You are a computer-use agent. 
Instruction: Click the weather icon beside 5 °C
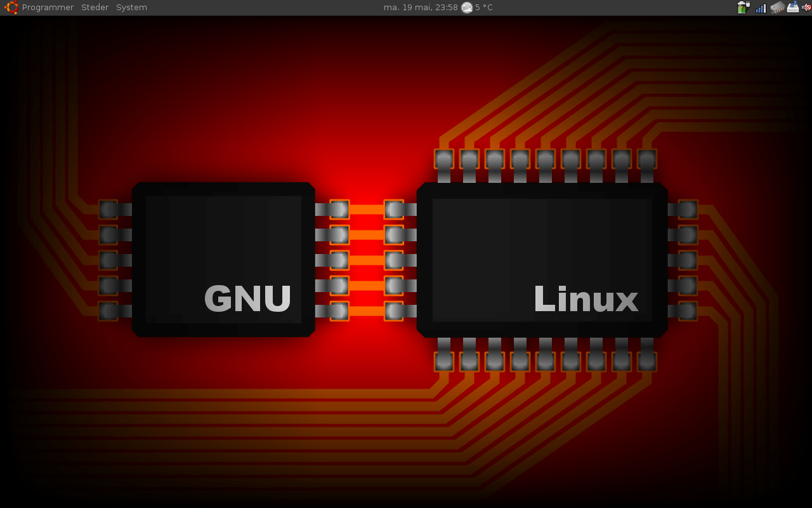click(467, 8)
